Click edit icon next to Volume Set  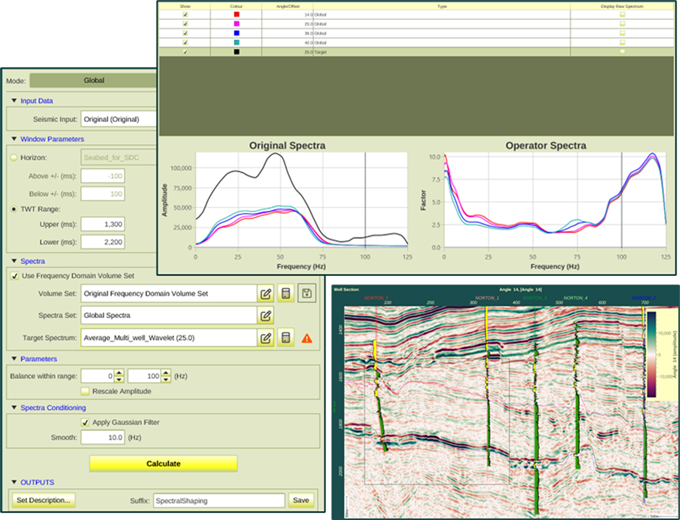click(266, 294)
